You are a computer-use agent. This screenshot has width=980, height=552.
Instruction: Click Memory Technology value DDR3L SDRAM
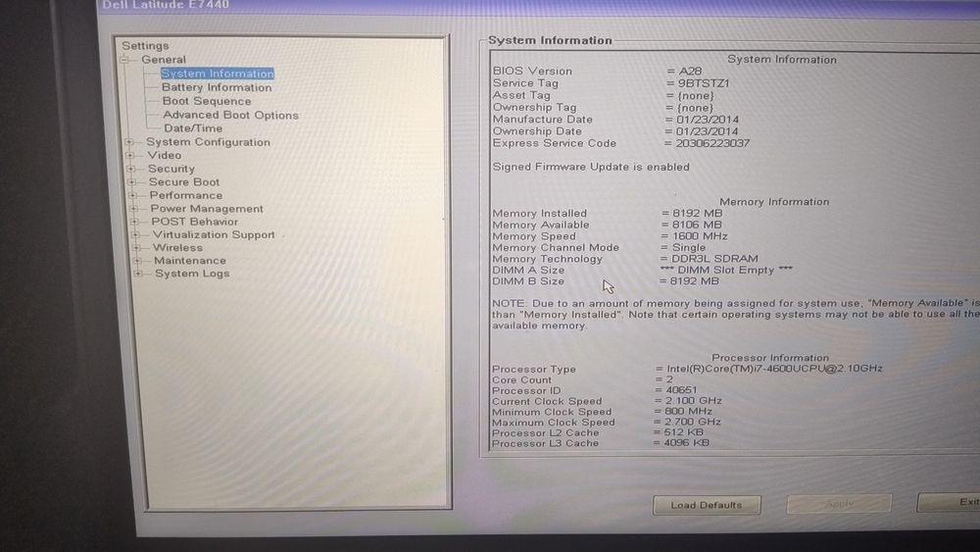tap(714, 259)
